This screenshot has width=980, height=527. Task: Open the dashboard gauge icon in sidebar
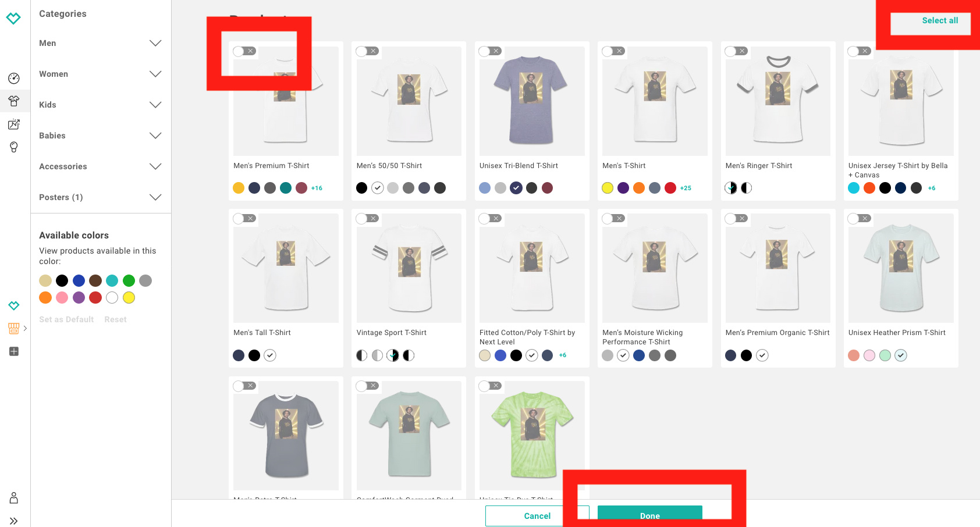click(x=14, y=79)
